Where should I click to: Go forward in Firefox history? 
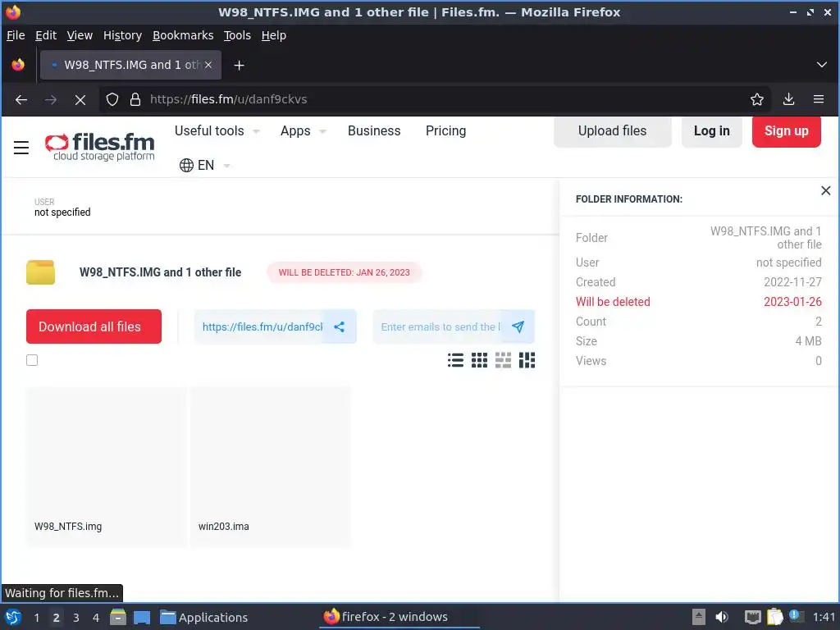click(51, 99)
